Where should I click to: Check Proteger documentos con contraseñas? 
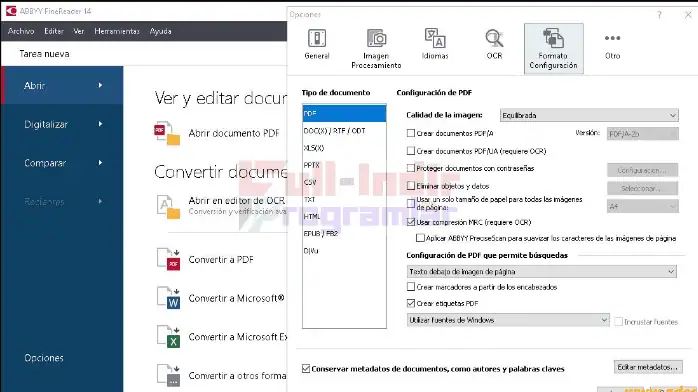pyautogui.click(x=410, y=168)
